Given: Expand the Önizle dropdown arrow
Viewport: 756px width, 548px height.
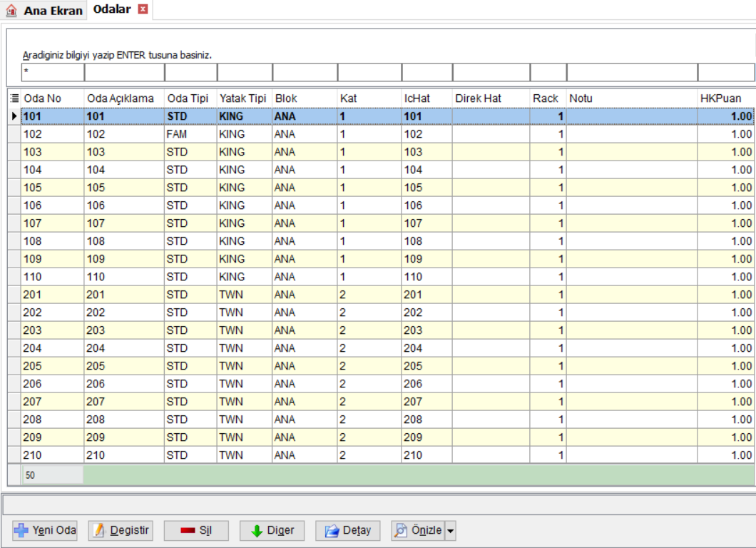Looking at the screenshot, I should (x=450, y=531).
